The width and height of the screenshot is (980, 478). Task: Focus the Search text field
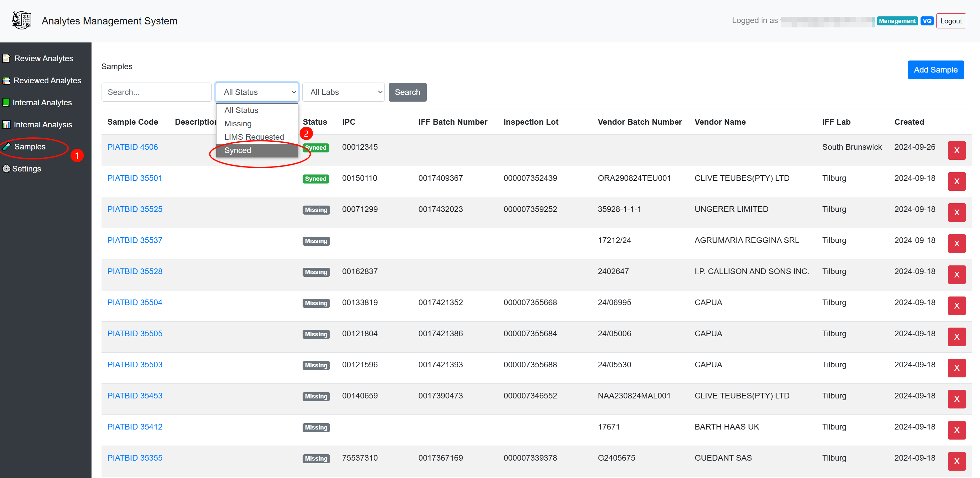pyautogui.click(x=156, y=92)
